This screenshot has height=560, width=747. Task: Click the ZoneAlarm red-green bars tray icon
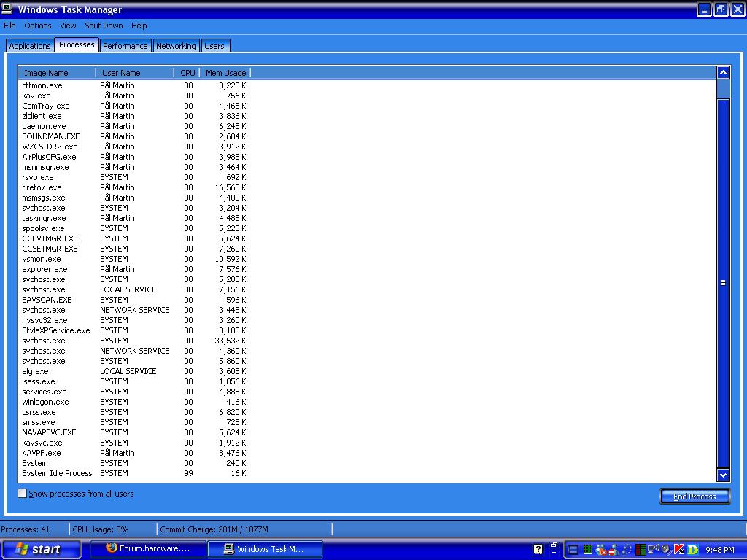pos(640,550)
